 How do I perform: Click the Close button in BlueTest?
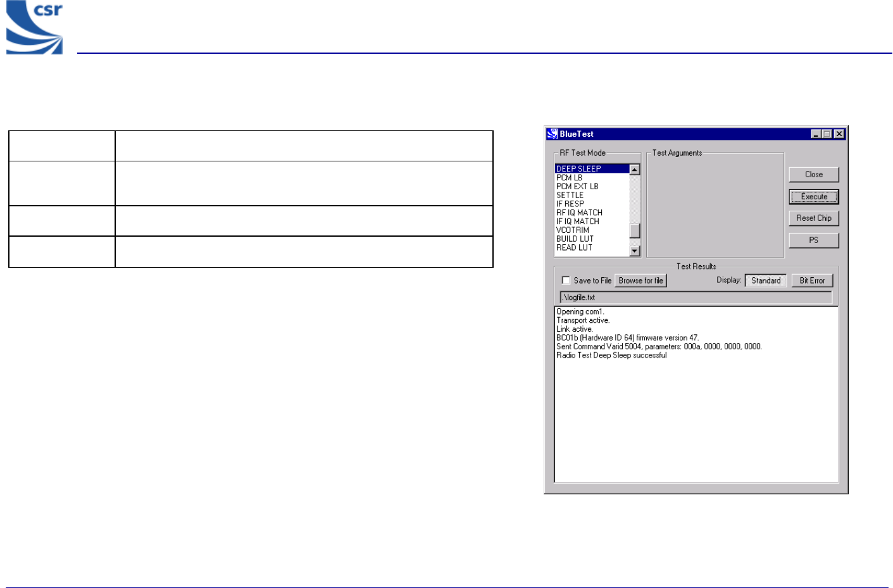pyautogui.click(x=813, y=175)
